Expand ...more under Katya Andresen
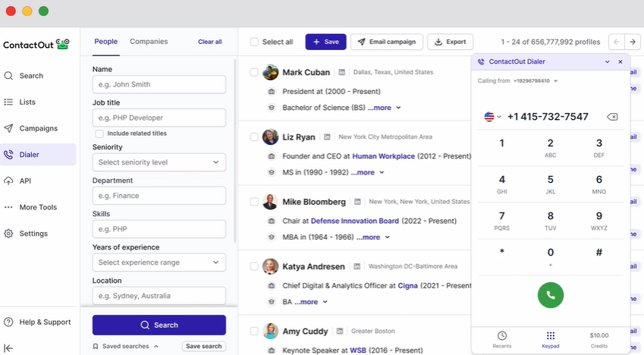The image size is (644, 355). click(x=310, y=302)
